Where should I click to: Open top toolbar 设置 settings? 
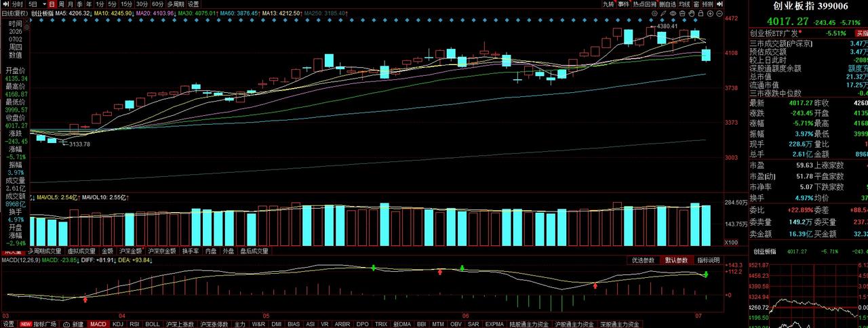[193, 4]
